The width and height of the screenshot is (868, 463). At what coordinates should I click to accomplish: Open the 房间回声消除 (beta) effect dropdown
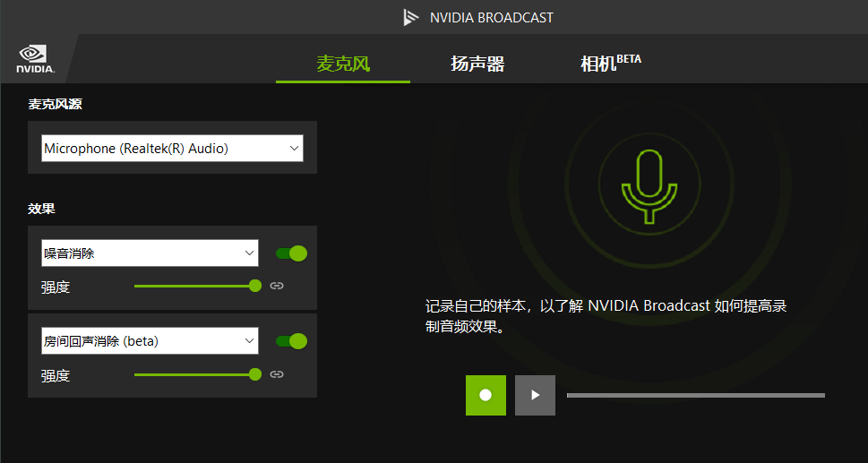[x=150, y=340]
